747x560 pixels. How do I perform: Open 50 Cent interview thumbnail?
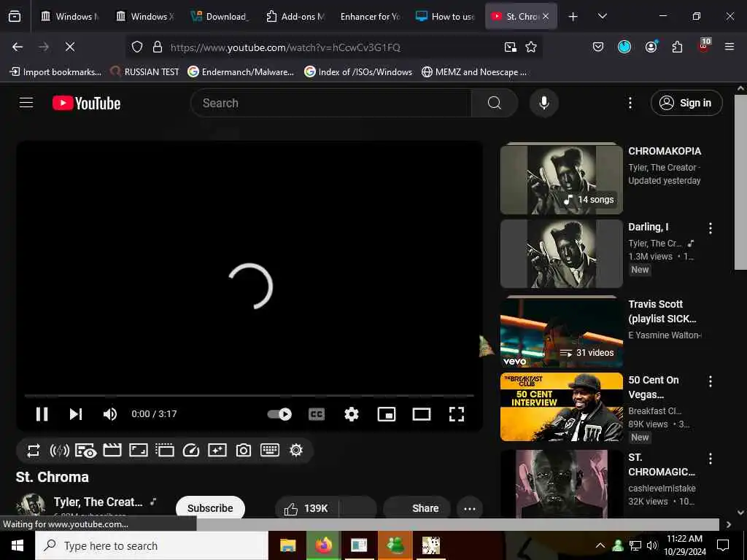562,407
